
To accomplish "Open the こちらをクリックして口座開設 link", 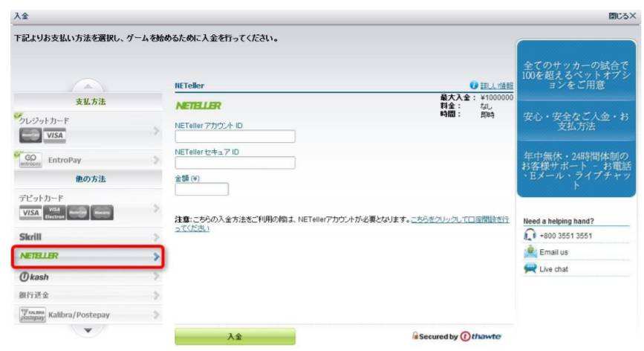I will click(342, 224).
